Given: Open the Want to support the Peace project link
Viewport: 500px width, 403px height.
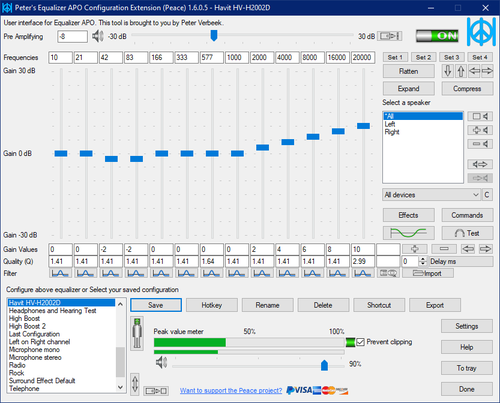Looking at the screenshot, I should click(231, 390).
